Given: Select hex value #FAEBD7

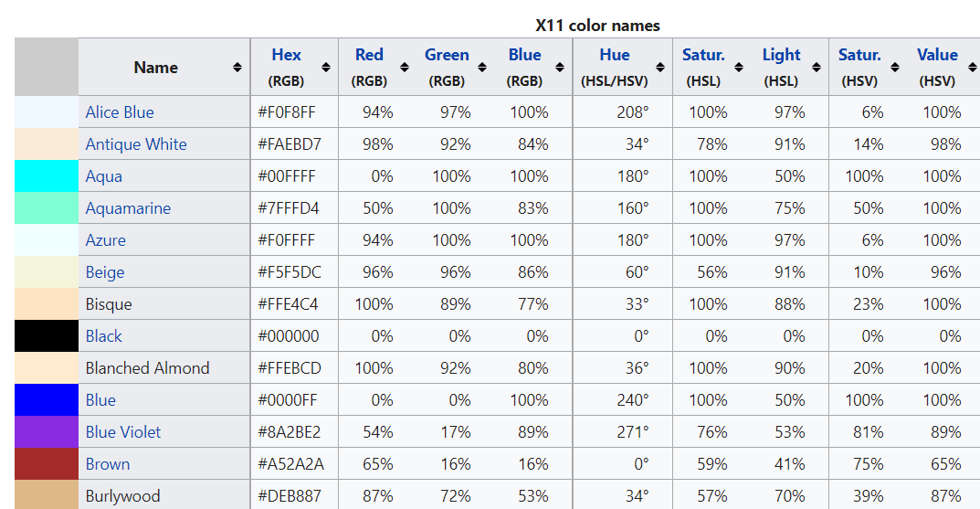Looking at the screenshot, I should click(290, 144).
